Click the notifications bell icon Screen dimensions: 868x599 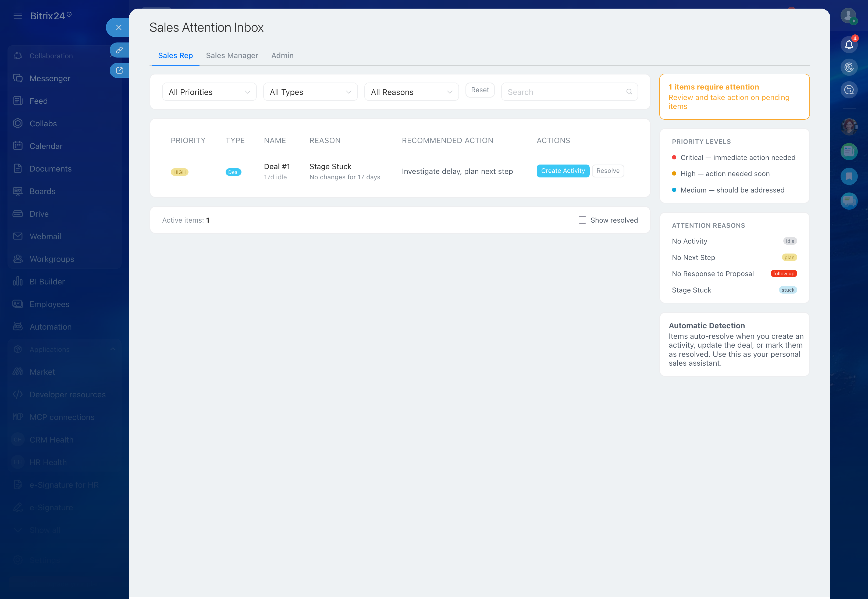[x=849, y=45]
